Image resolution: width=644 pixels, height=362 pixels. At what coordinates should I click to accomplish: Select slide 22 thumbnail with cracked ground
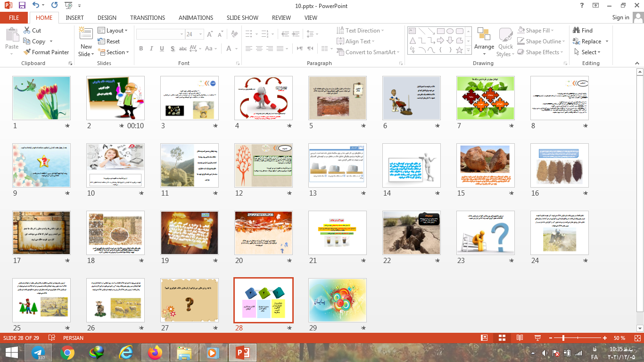412,233
